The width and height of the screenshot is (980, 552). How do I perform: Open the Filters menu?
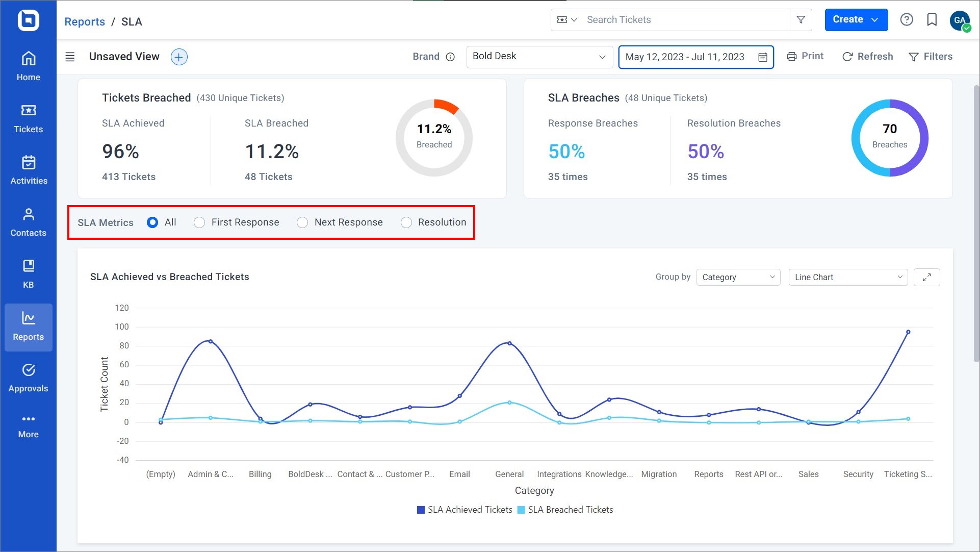931,57
